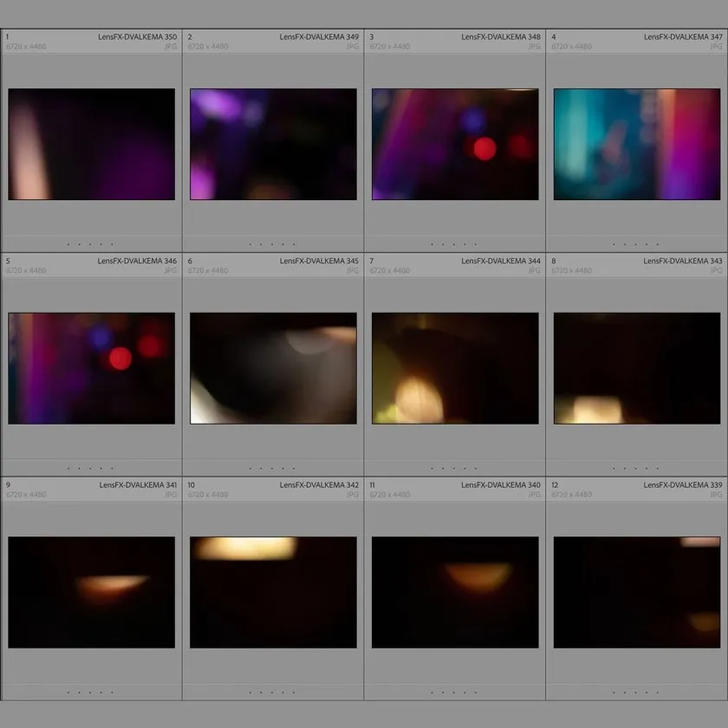
Task: Select the LensFX-DVALKEMA 349 purple bokeh photo
Action: 273,144
